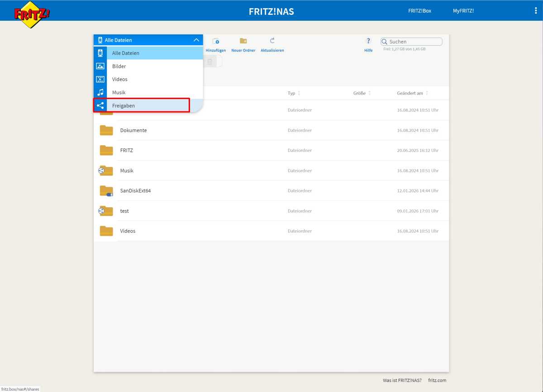The height and width of the screenshot is (392, 543).
Task: Click date 20.06.2025 16:12 Uhr
Action: pyautogui.click(x=418, y=150)
